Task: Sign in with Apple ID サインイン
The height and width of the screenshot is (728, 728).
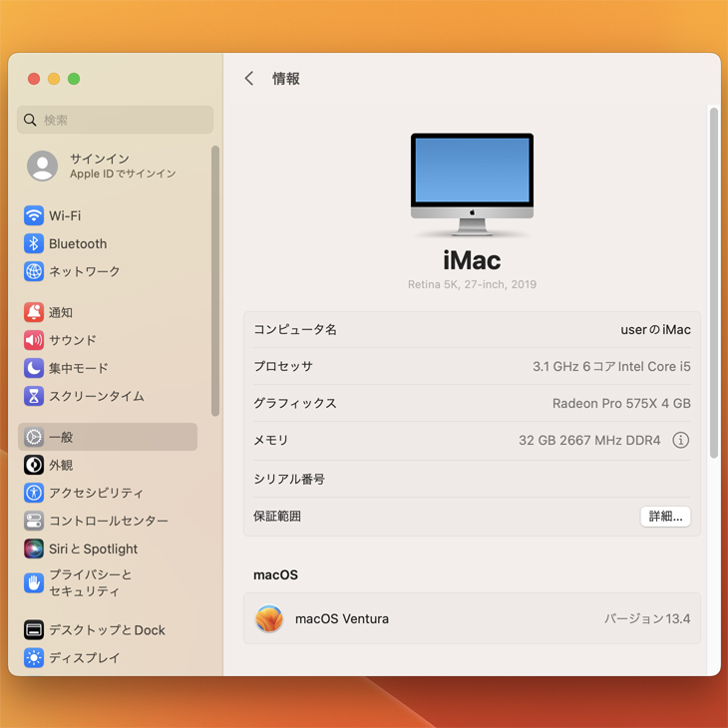Action: [100, 166]
